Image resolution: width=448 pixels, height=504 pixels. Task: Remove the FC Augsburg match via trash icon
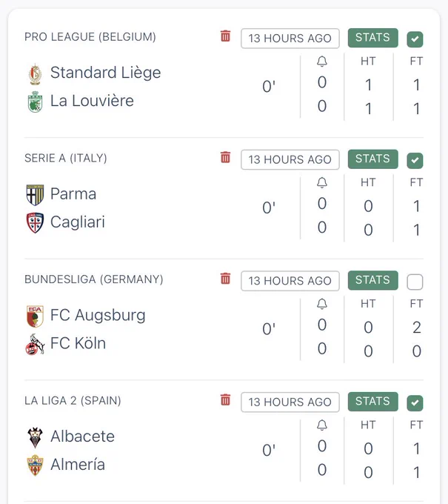(x=225, y=279)
